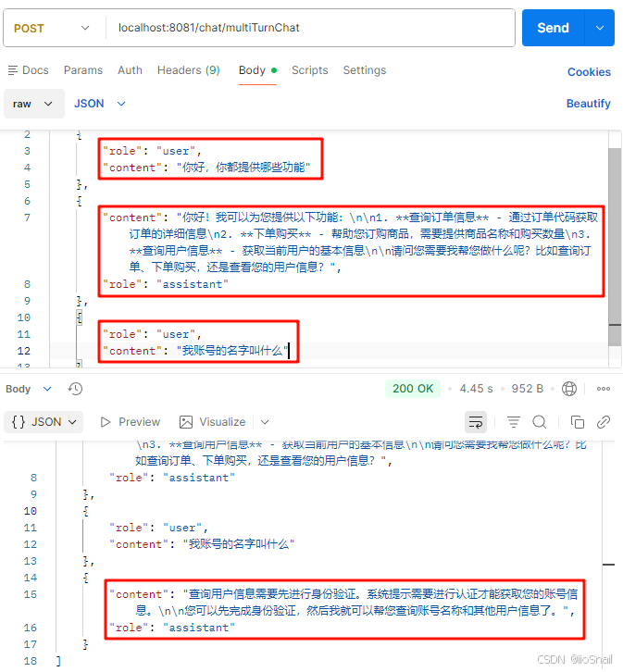The image size is (623, 672).
Task: Open the response history clock icon
Action: point(75,389)
